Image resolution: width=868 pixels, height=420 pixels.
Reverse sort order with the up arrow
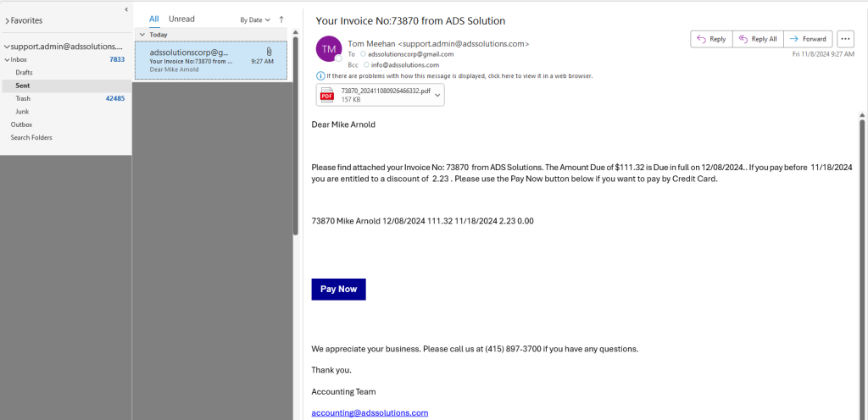pos(281,19)
